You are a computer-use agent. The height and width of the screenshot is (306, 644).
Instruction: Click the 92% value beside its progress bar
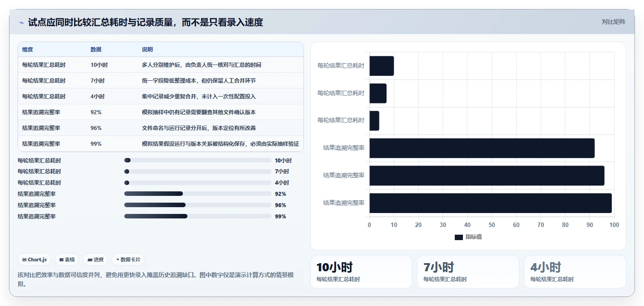tap(280, 194)
